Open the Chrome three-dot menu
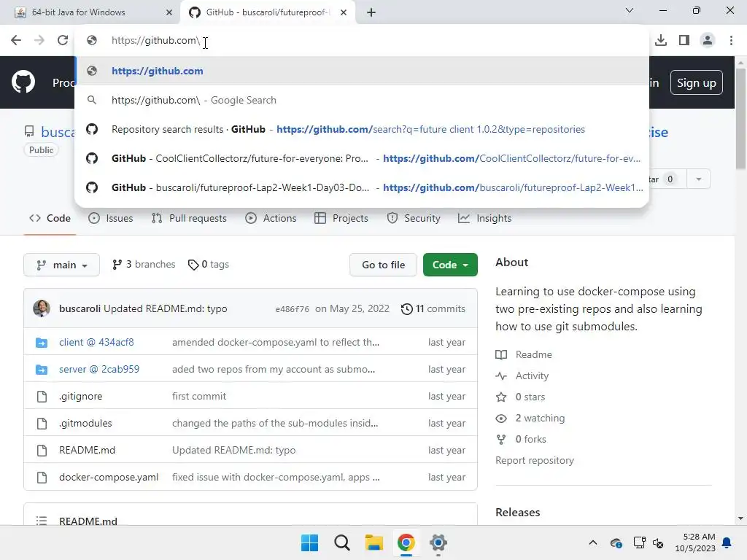Image resolution: width=747 pixels, height=560 pixels. click(x=731, y=40)
